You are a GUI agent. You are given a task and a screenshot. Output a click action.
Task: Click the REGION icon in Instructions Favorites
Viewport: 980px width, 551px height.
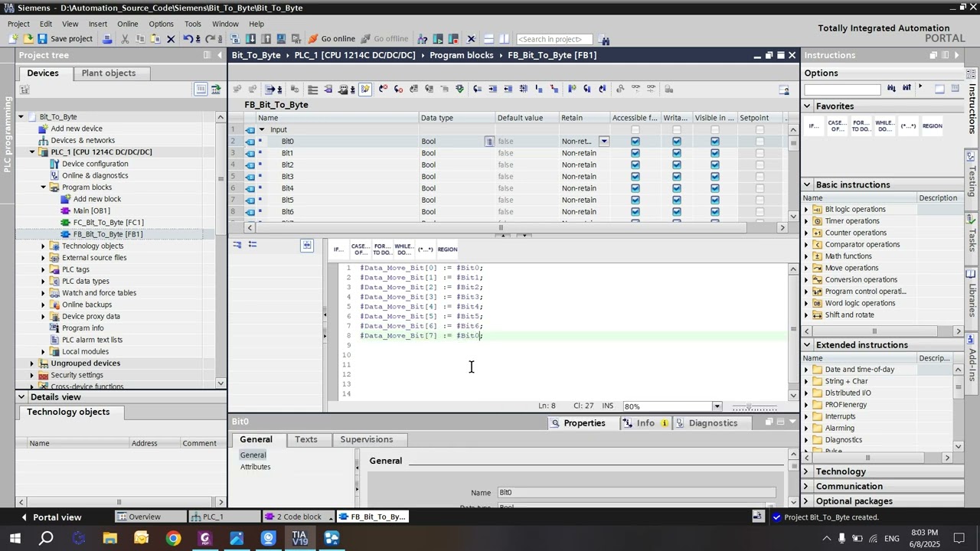(x=933, y=126)
